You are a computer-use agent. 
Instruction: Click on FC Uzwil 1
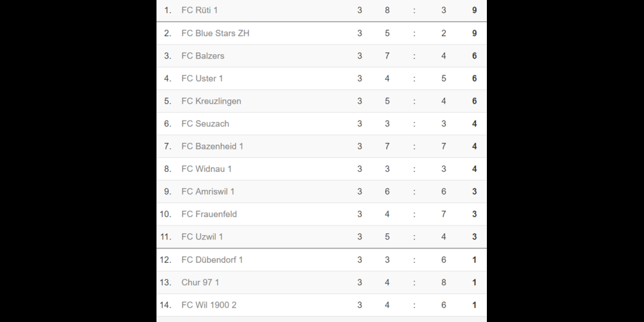202,237
